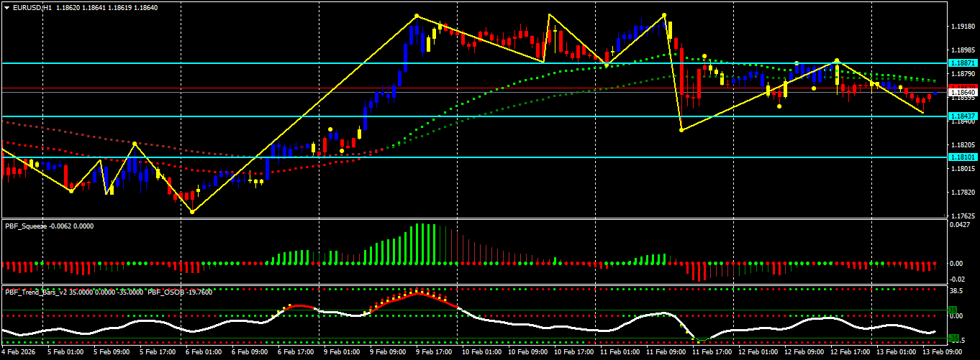Click the 5 Feb 17:00 time axis label
The width and height of the screenshot is (980, 360).
(x=156, y=353)
